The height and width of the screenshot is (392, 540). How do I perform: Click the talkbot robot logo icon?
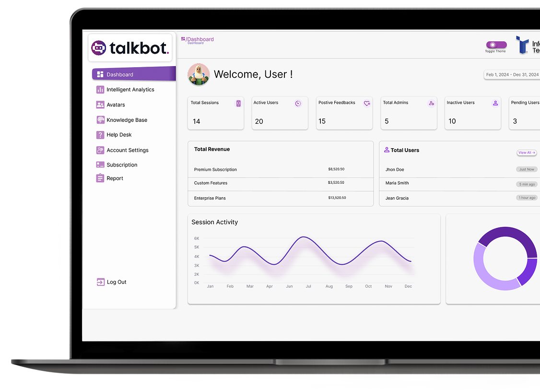98,48
